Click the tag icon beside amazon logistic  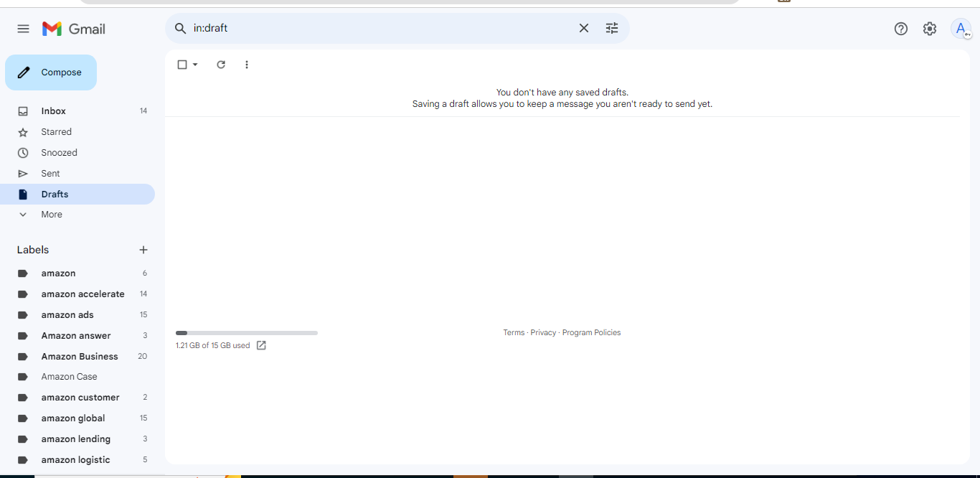[23, 460]
